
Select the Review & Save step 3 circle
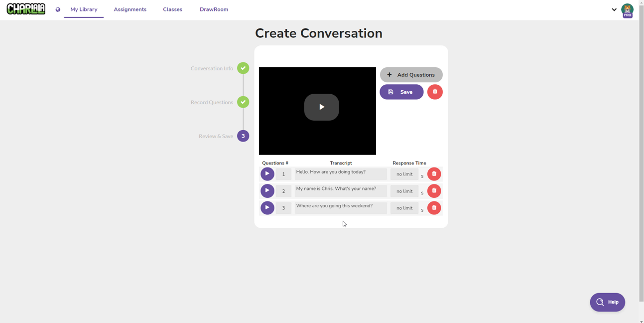click(243, 136)
